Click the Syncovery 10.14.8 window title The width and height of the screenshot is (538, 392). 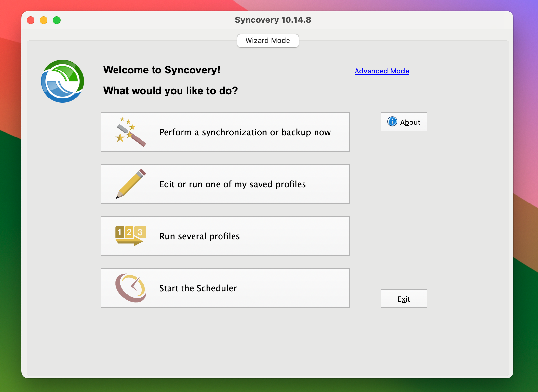pyautogui.click(x=273, y=20)
